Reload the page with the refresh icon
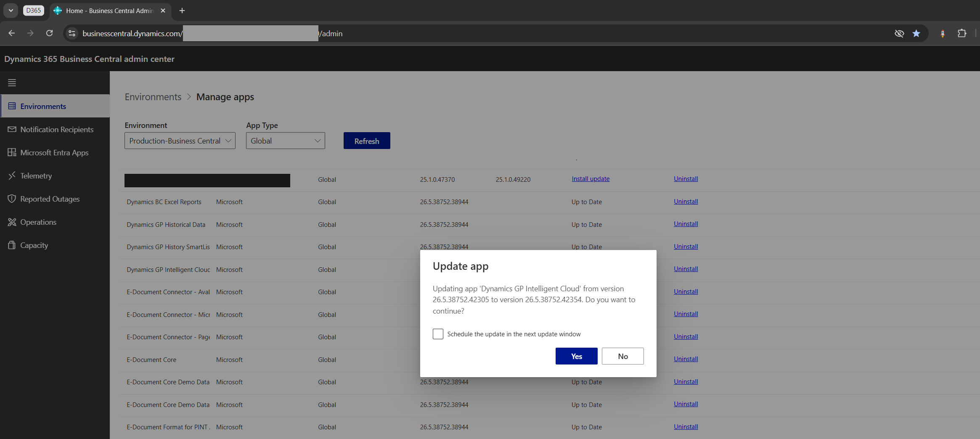This screenshot has height=439, width=980. click(x=49, y=33)
